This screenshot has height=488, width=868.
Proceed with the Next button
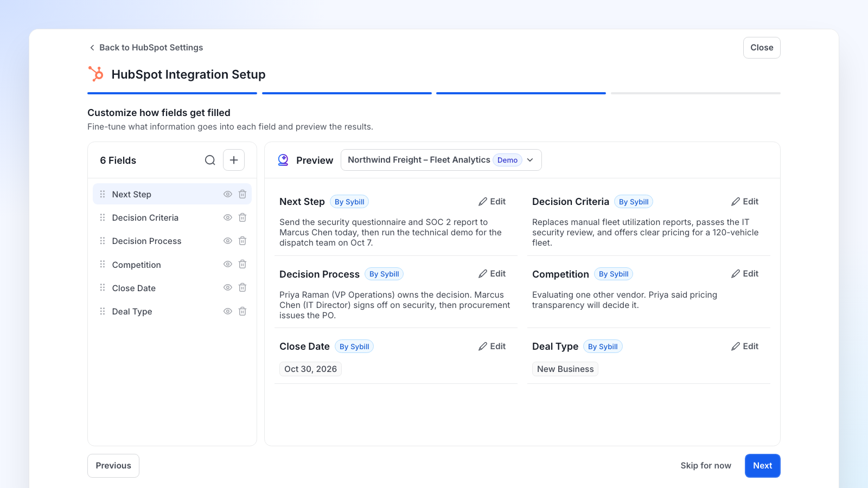(x=763, y=466)
